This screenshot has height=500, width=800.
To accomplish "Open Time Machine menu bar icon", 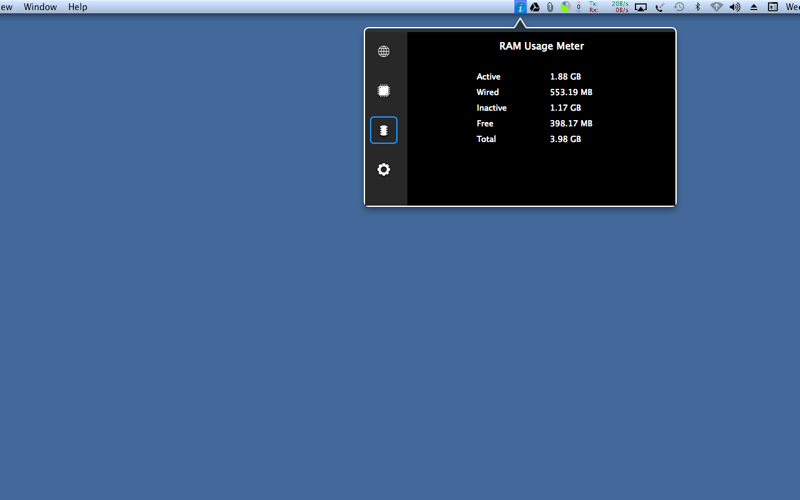I will (x=679, y=7).
